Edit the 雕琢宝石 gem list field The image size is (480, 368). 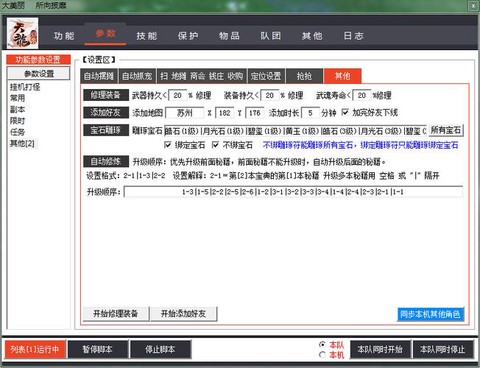point(296,131)
